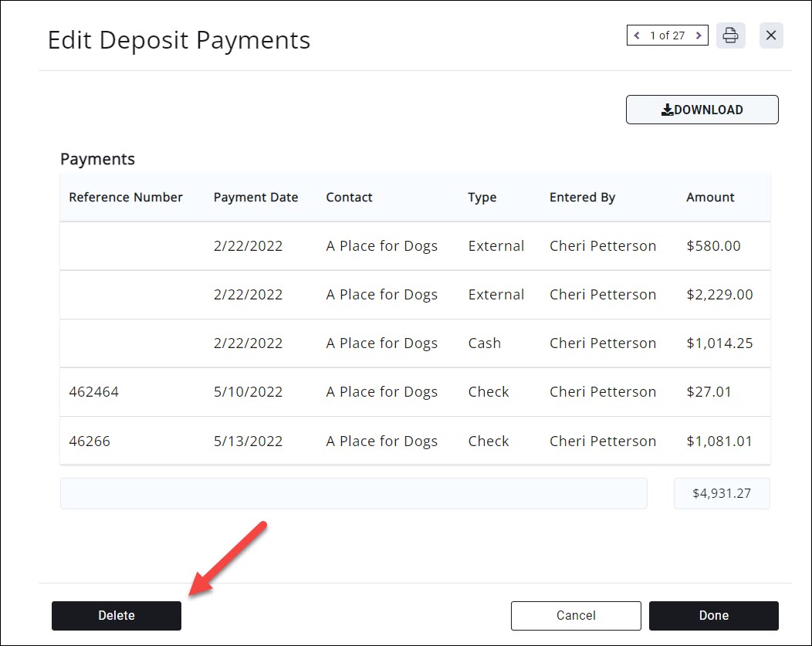Select the payment row with $2,229.00
The height and width of the screenshot is (646, 812).
click(414, 295)
